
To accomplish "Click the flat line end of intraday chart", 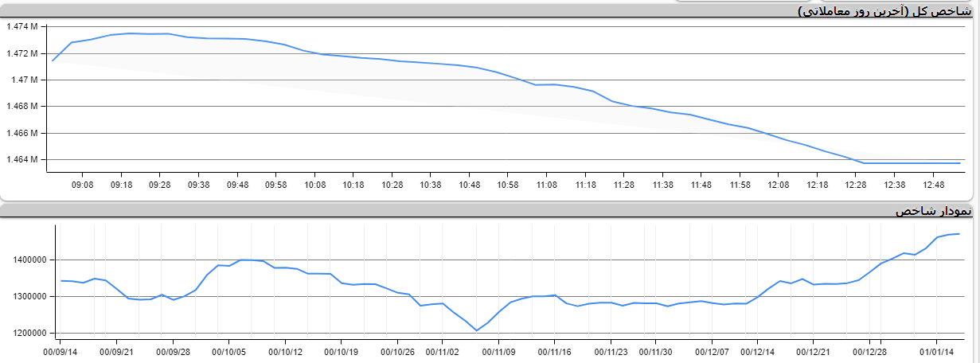I will click(959, 163).
